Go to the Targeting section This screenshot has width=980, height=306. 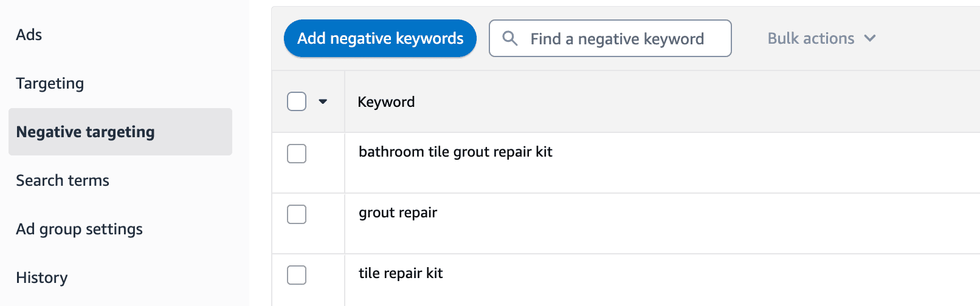[50, 83]
